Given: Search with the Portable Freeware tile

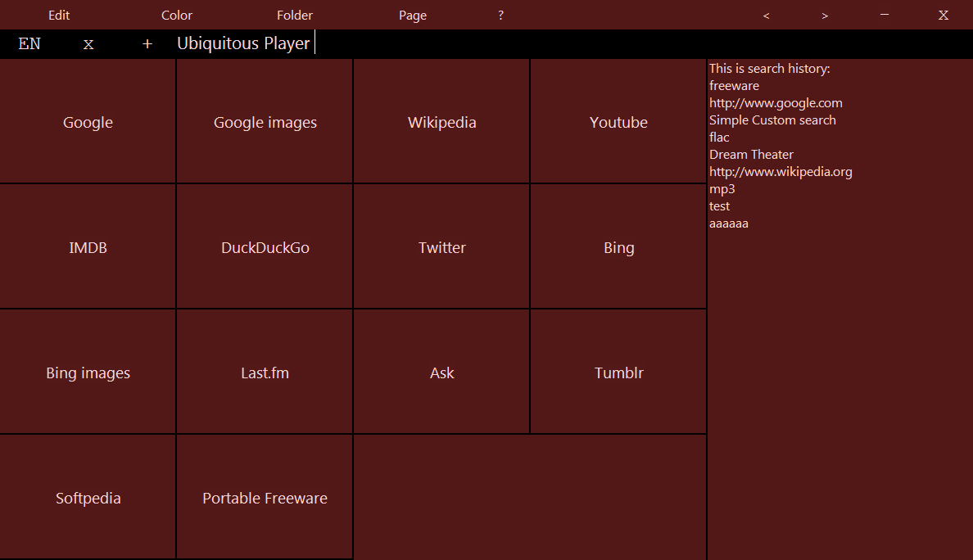Looking at the screenshot, I should [x=265, y=497].
